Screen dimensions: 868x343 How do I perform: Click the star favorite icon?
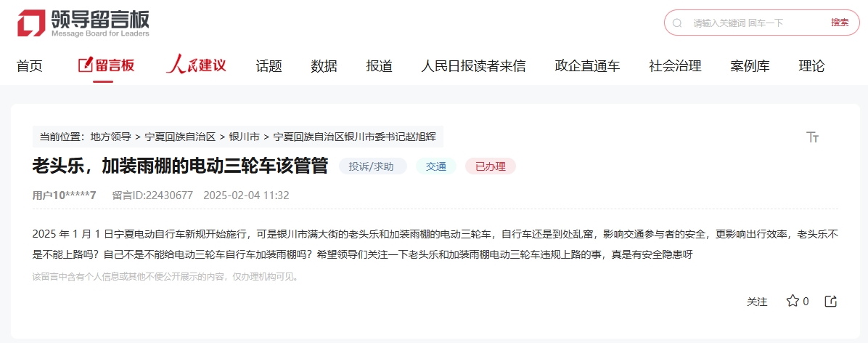(x=793, y=301)
